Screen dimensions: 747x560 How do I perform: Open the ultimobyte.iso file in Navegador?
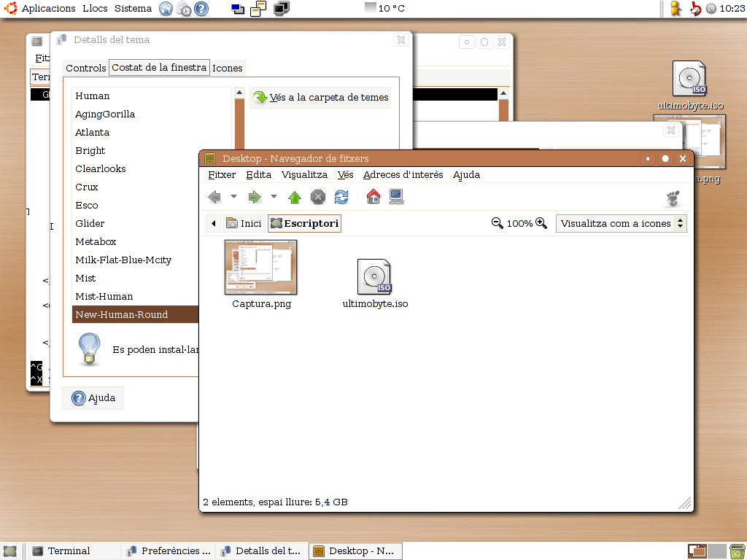[375, 284]
